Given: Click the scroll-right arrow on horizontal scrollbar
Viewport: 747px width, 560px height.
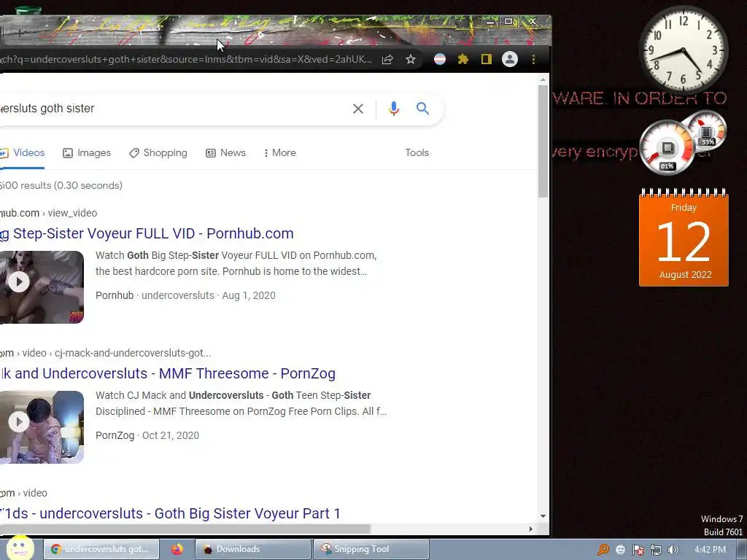Looking at the screenshot, I should tap(531, 529).
